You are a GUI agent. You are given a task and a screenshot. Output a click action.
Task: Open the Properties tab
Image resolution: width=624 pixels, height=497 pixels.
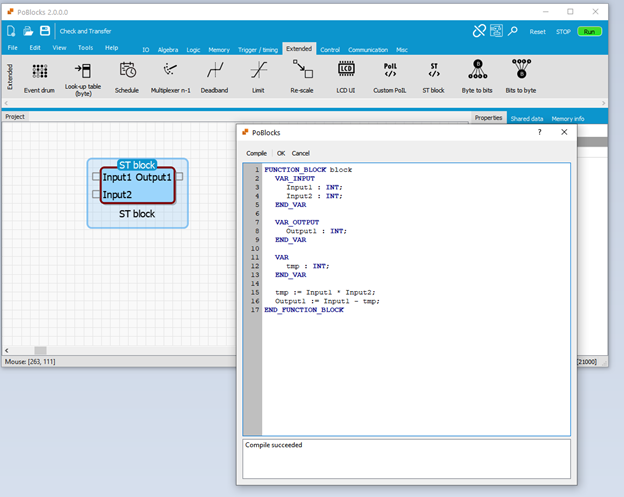point(488,118)
